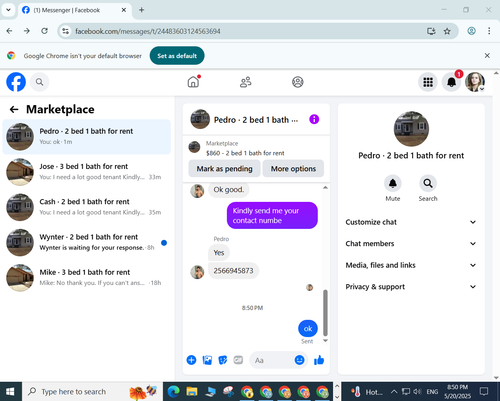
Task: Open File Explorer from the taskbar
Action: point(192,392)
